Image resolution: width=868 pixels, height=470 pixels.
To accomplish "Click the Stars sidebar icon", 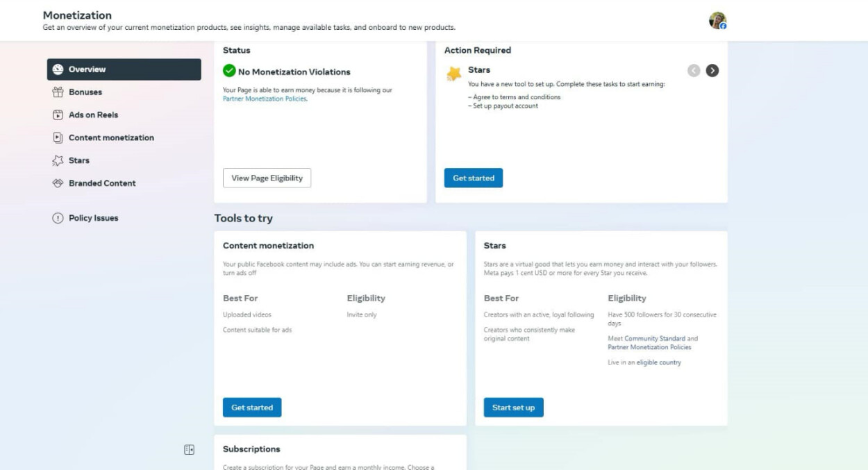I will coord(58,161).
